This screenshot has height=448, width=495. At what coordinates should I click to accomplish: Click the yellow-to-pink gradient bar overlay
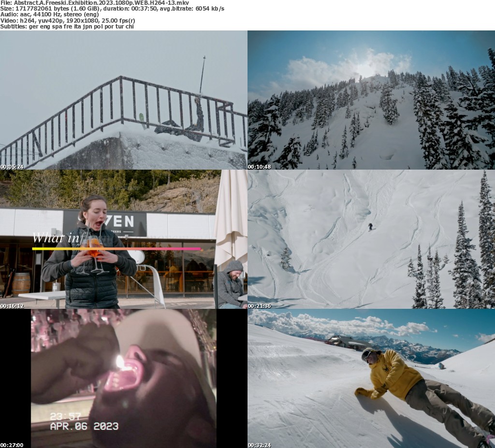point(116,249)
